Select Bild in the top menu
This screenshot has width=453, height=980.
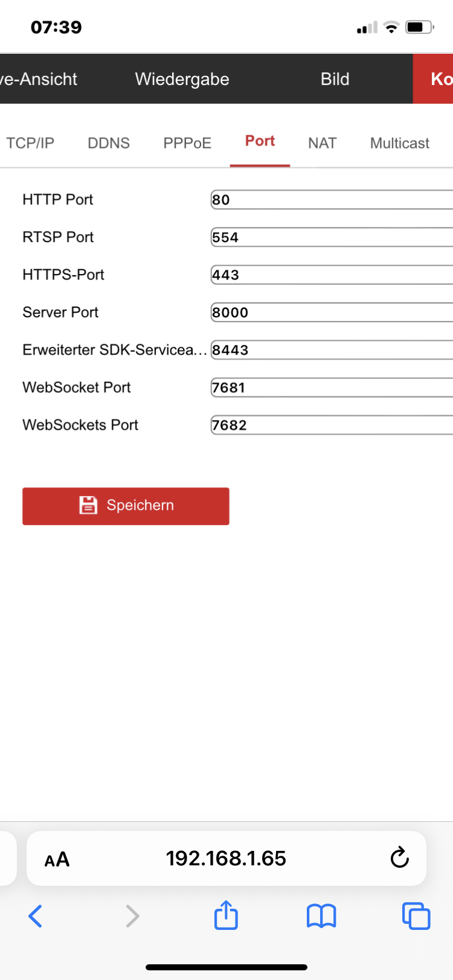[335, 79]
